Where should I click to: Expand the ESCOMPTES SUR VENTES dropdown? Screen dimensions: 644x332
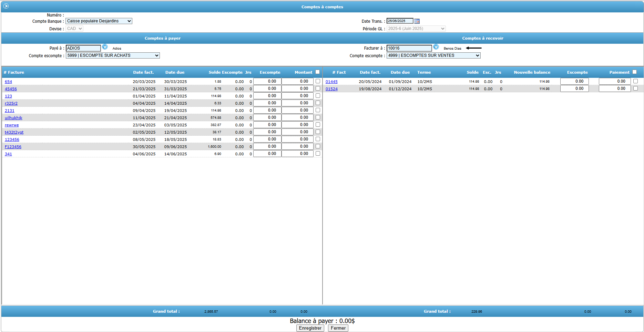click(x=433, y=55)
